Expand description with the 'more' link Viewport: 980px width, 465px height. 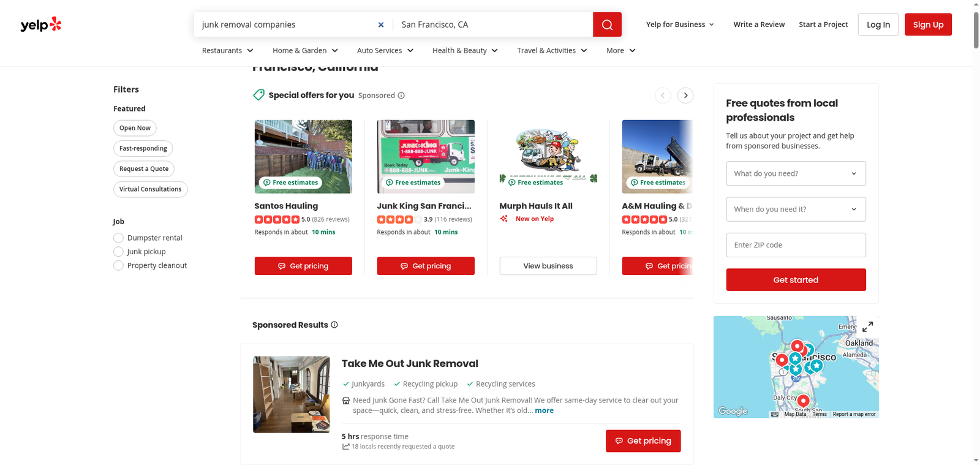[544, 410]
